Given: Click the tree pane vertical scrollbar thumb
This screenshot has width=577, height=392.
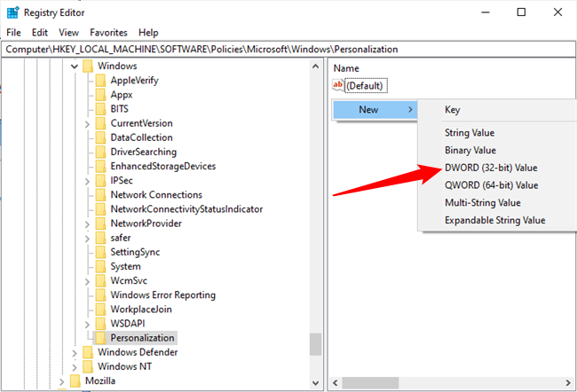Looking at the screenshot, I should click(315, 345).
